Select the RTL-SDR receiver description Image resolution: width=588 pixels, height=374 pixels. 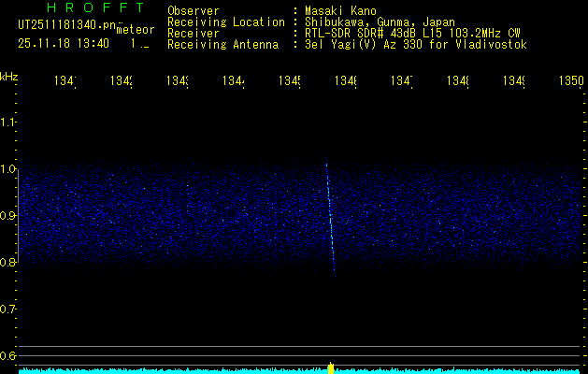tap(412, 33)
